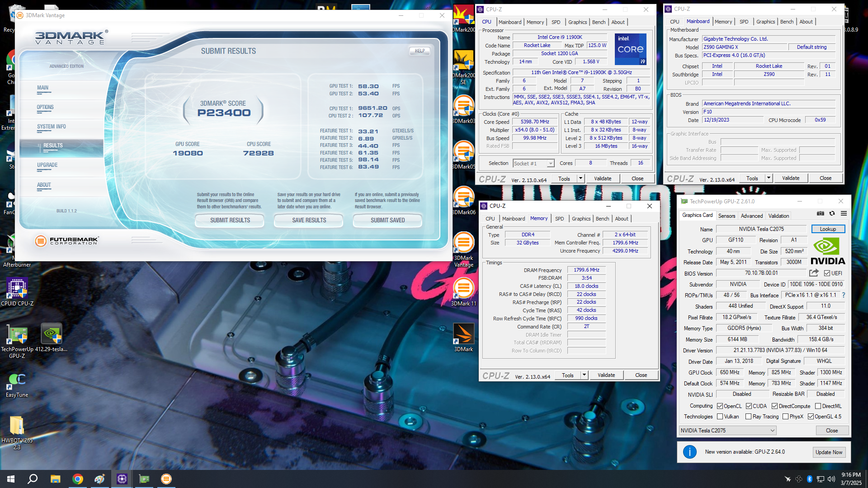This screenshot has width=868, height=488.
Task: Open Tools dropdown arrow in CPU-Z Memory window
Action: pos(584,375)
